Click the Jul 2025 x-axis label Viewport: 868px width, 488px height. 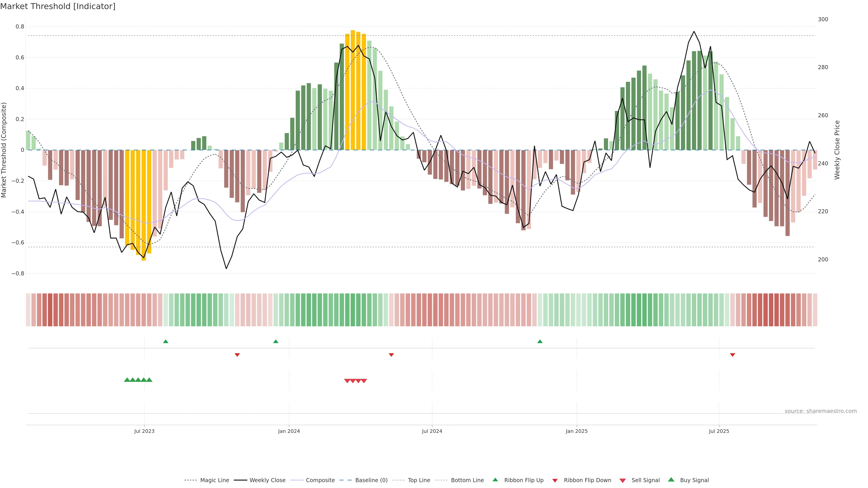[x=719, y=431]
